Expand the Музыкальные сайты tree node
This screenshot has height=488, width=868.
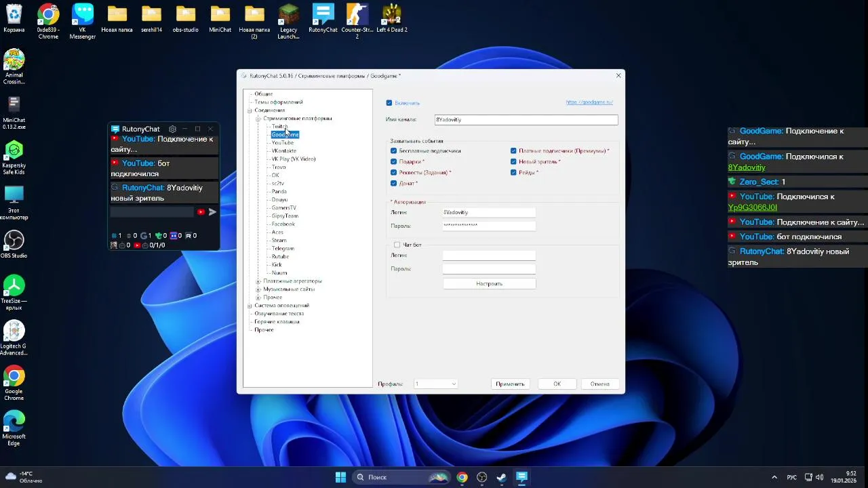tap(258, 289)
